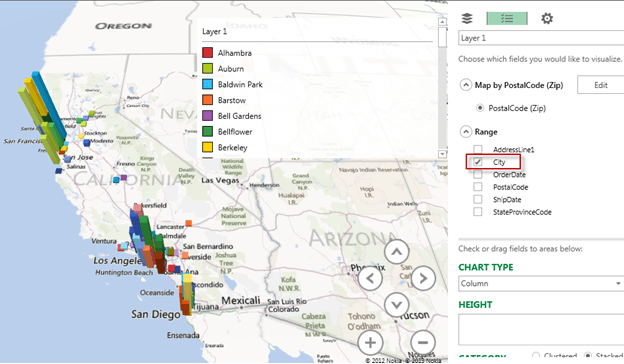624x364 pixels.
Task: Click legend scrollbar up arrow
Action: click(442, 22)
